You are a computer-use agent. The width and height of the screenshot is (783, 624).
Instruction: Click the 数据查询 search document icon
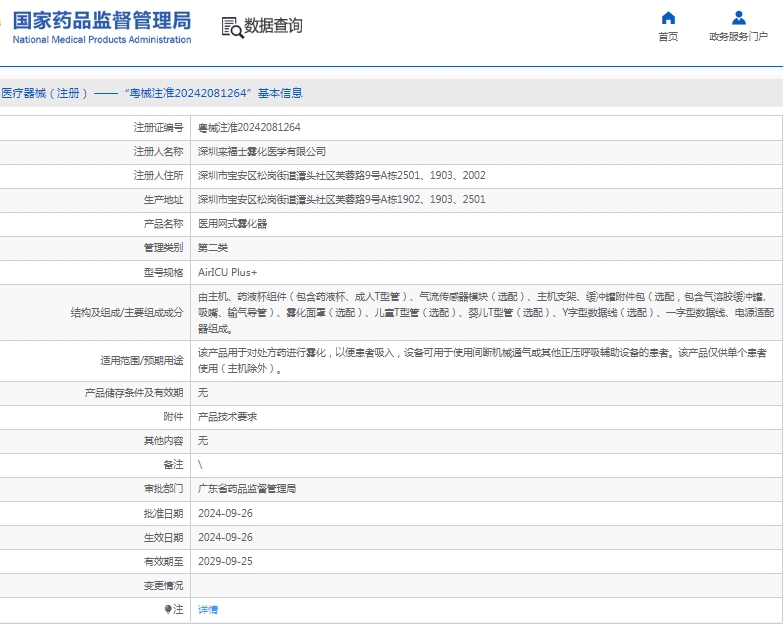click(x=232, y=27)
